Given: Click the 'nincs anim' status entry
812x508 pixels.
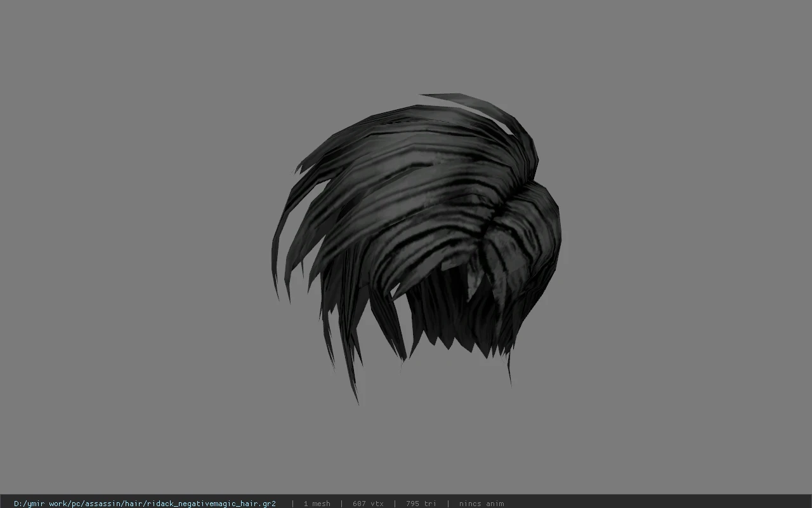Looking at the screenshot, I should pyautogui.click(x=481, y=504).
